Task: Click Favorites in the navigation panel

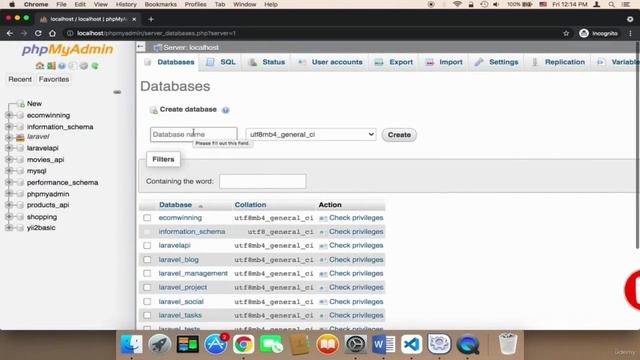Action: coord(54,79)
